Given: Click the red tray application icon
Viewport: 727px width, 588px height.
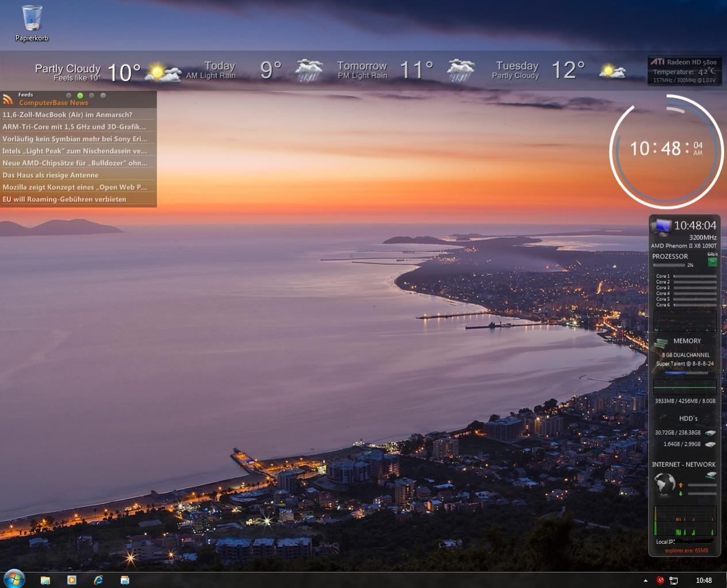Looking at the screenshot, I should [660, 580].
